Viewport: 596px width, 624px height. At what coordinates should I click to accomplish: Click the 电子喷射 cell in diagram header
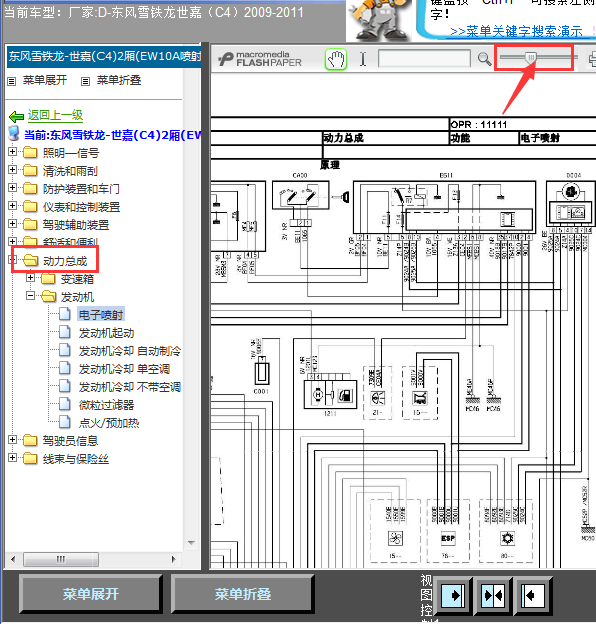coord(540,138)
